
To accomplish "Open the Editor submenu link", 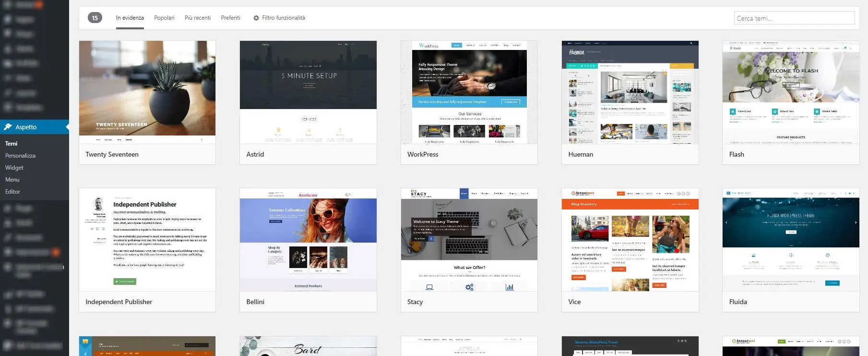I will point(12,192).
